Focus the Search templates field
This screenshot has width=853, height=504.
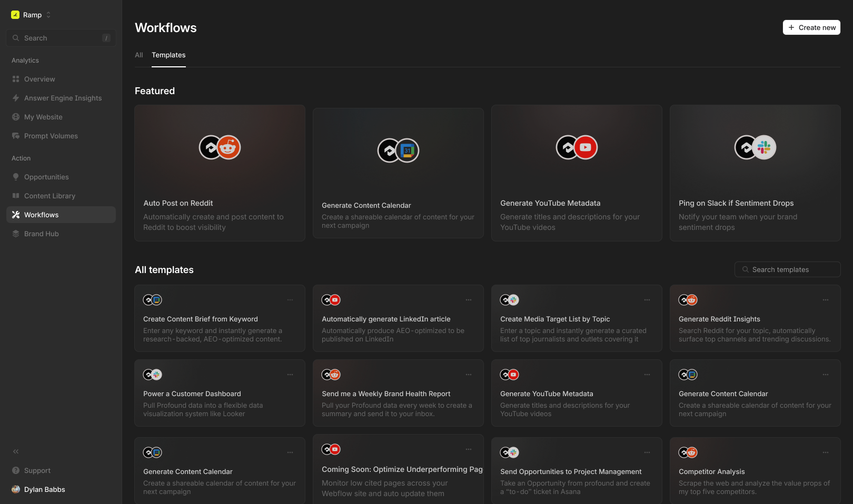tap(788, 269)
